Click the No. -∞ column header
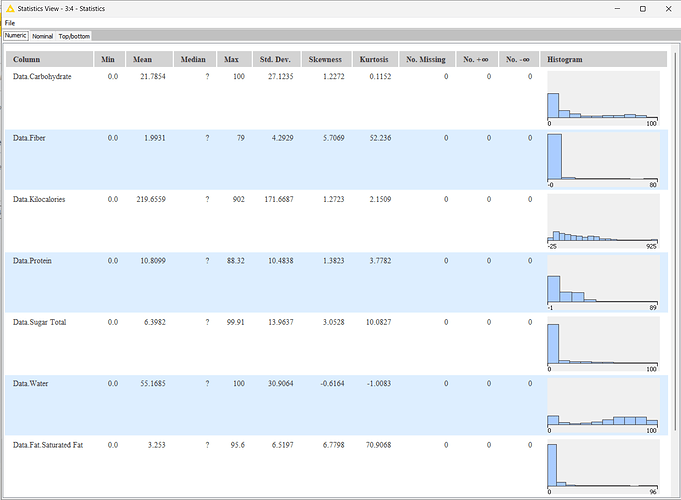The height and width of the screenshot is (500, 681). pyautogui.click(x=519, y=59)
